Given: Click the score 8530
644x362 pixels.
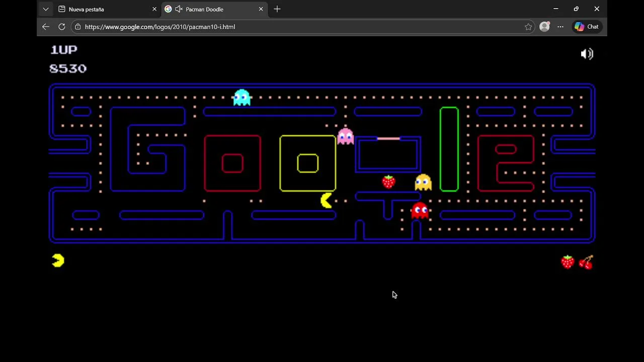Looking at the screenshot, I should [68, 68].
